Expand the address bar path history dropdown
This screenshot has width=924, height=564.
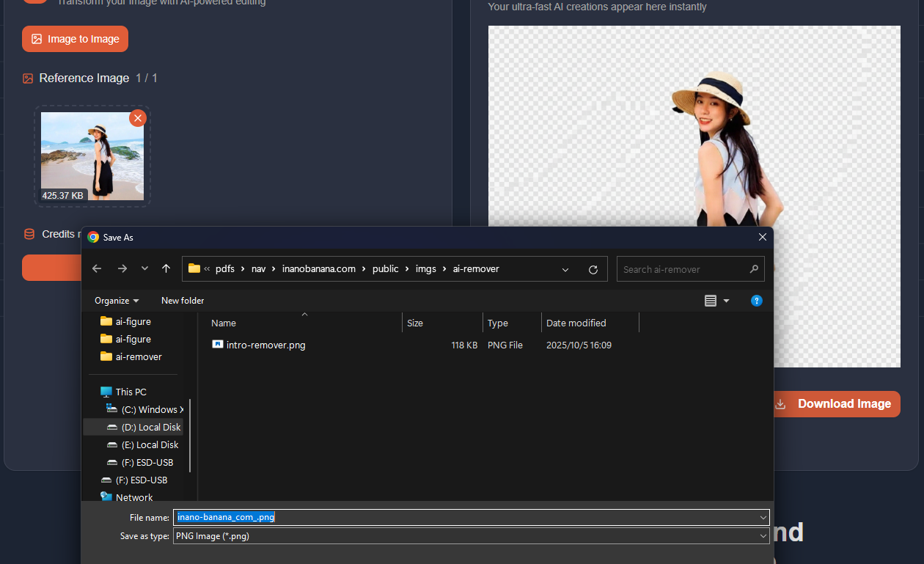(x=565, y=269)
